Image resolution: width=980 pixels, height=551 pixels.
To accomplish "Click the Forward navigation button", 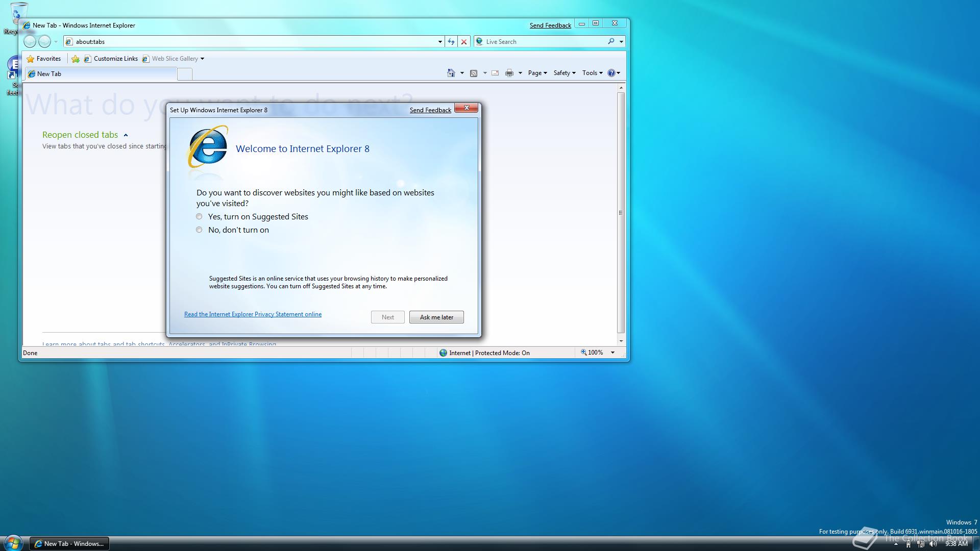I will pos(45,42).
